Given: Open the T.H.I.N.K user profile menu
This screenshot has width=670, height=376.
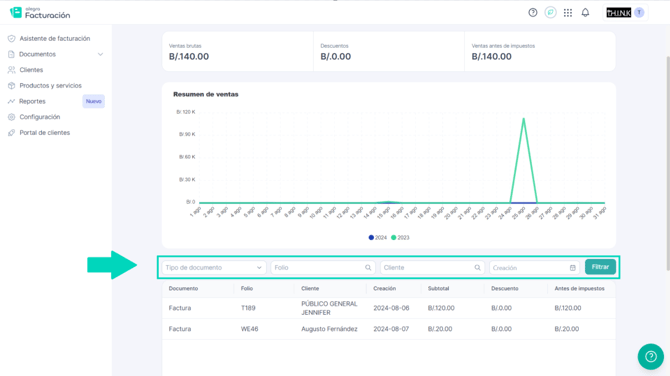Looking at the screenshot, I should pos(625,13).
